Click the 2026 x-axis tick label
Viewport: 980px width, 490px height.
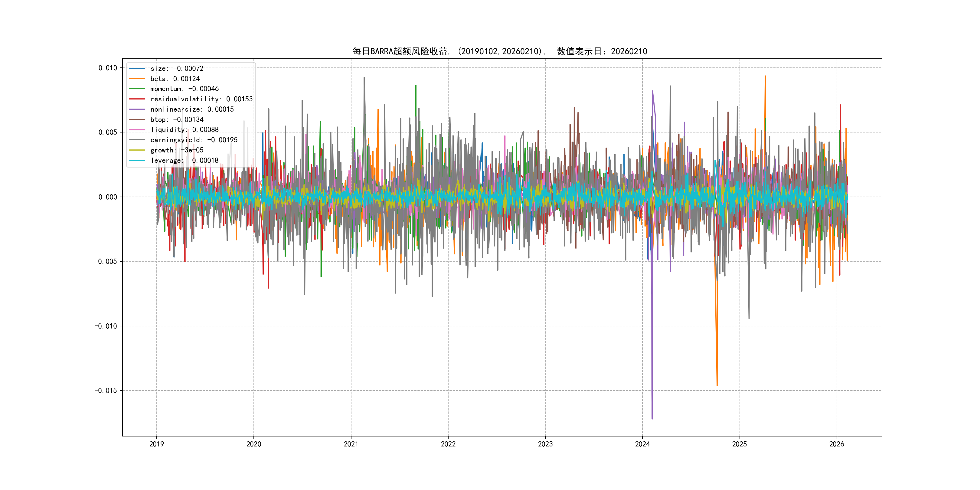pos(837,444)
